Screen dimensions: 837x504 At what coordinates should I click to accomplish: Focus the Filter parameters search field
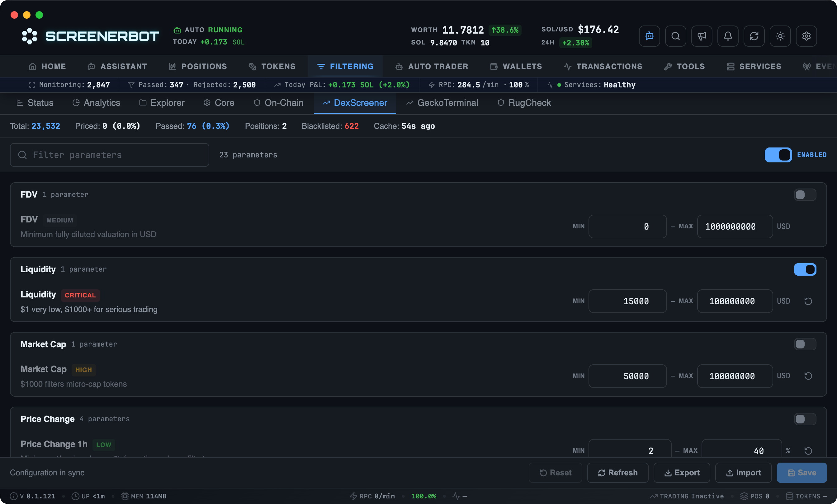[109, 155]
